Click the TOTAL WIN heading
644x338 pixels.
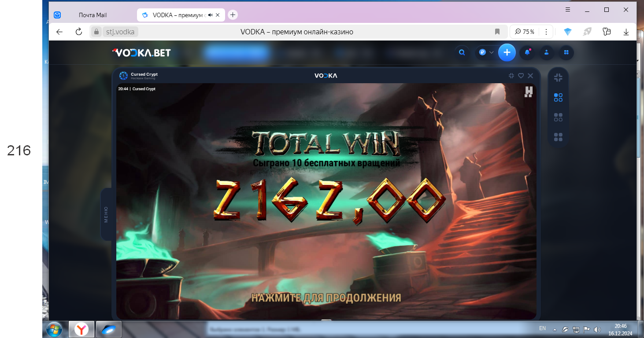tap(326, 143)
